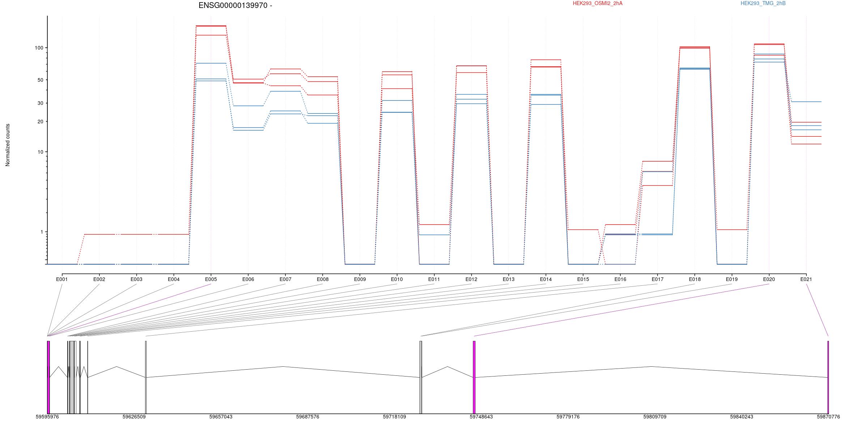Click exon label E011

(434, 279)
